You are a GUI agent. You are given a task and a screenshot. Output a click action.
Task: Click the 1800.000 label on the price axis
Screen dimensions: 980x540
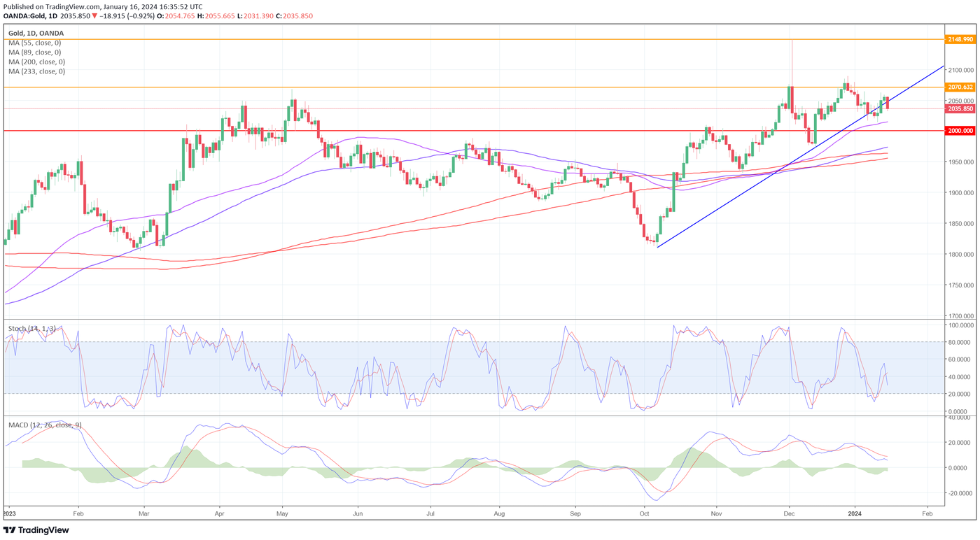(x=961, y=255)
